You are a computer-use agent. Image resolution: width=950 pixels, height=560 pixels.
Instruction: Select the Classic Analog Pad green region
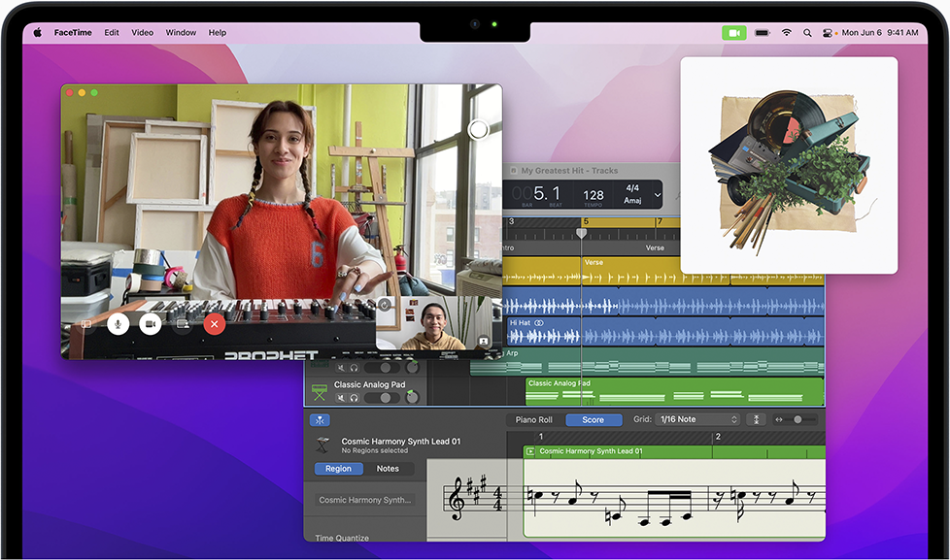(674, 392)
